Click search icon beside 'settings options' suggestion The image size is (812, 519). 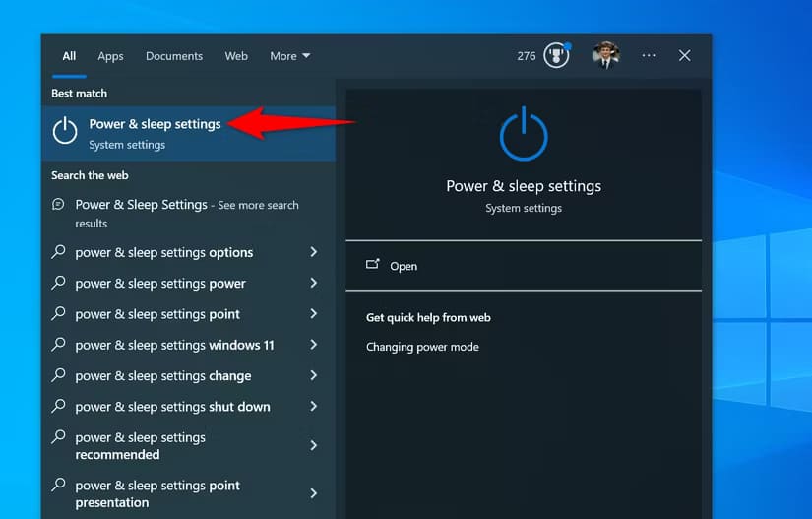tap(58, 252)
